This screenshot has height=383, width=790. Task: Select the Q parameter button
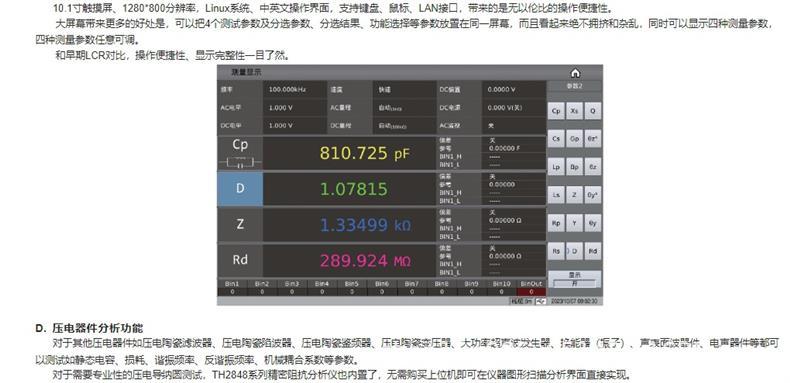click(x=592, y=111)
